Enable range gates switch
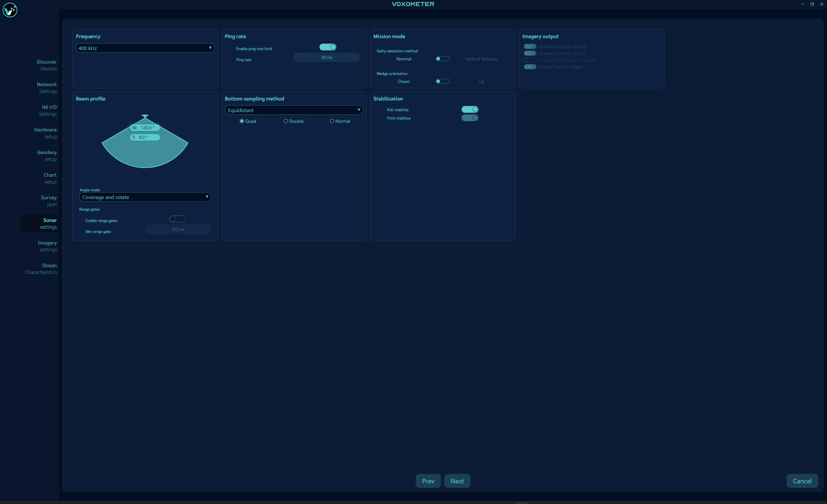Viewport: 827px width, 504px height. tap(178, 219)
